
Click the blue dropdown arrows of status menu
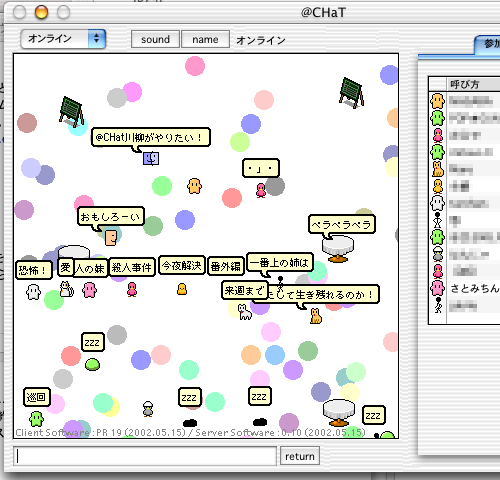click(x=97, y=39)
